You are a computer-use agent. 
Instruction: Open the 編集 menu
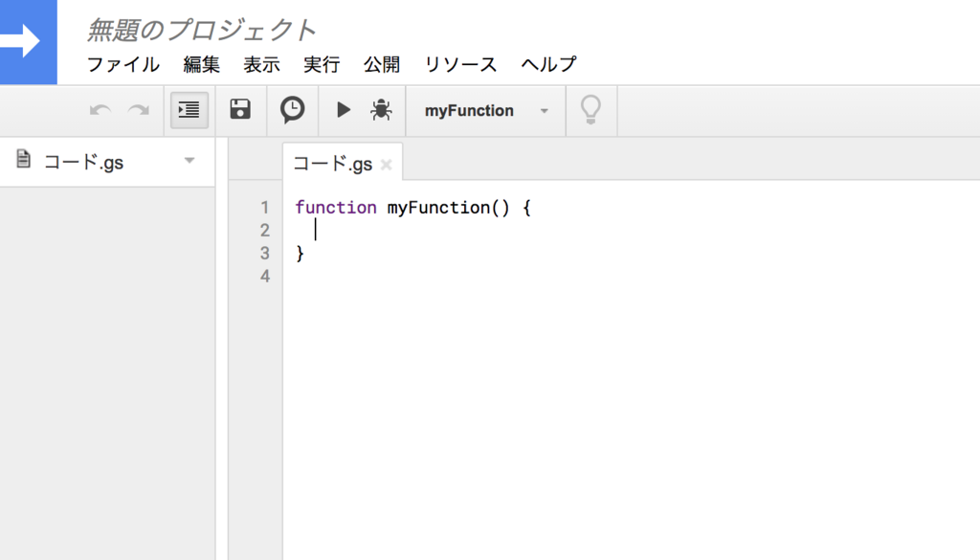(202, 65)
